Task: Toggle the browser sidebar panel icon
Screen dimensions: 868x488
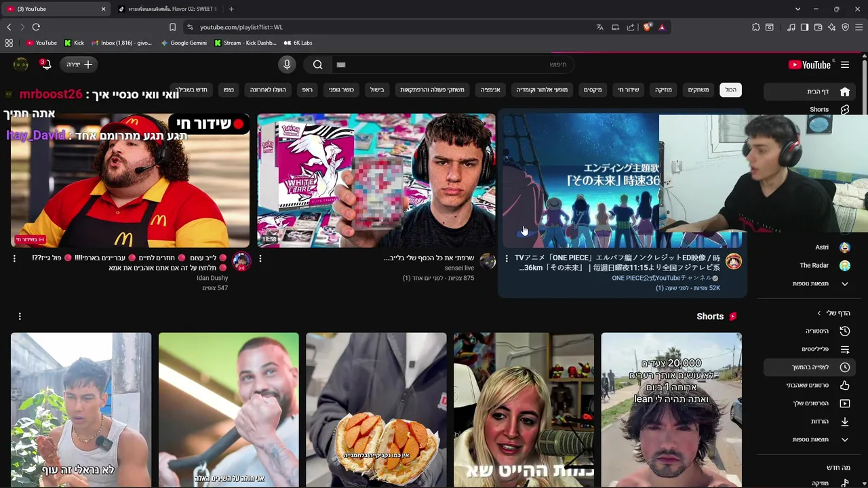Action: [x=804, y=27]
